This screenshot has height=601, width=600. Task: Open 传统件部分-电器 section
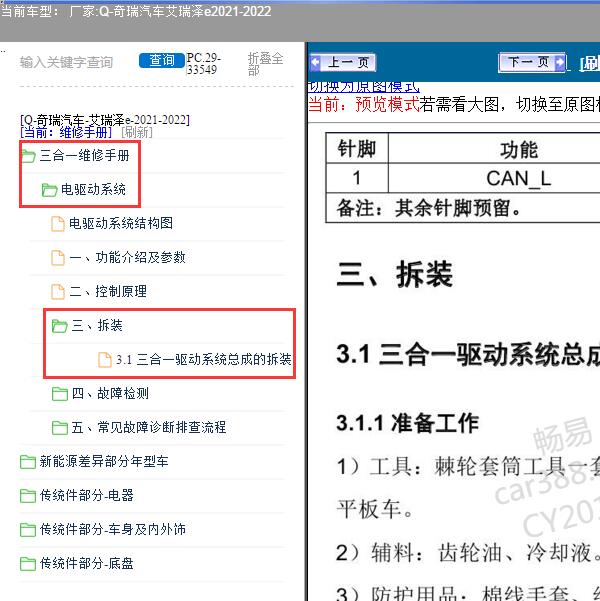tap(87, 495)
